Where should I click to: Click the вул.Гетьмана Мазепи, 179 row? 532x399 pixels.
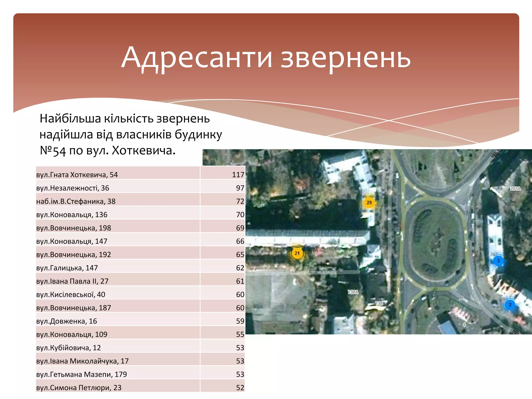pyautogui.click(x=82, y=374)
